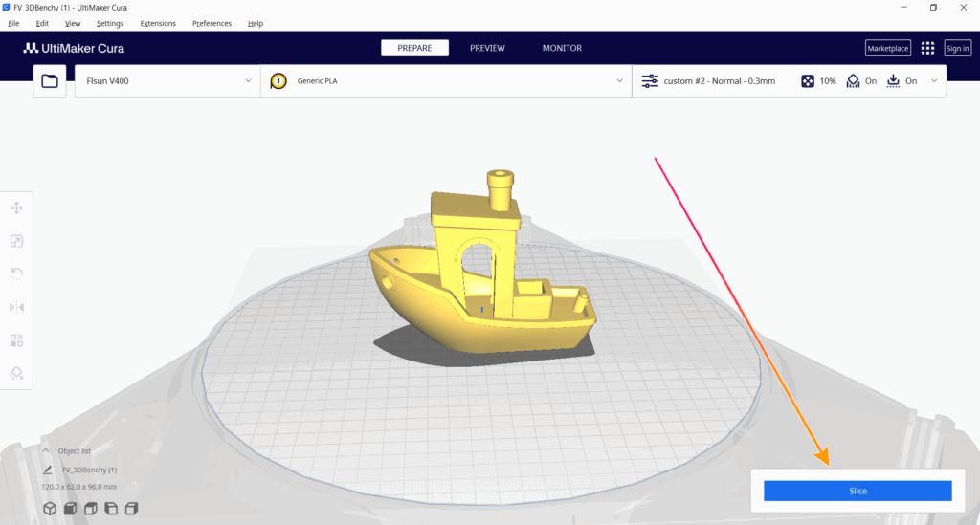Expand the print settings panel chevron
The height and width of the screenshot is (525, 980).
(x=934, y=81)
